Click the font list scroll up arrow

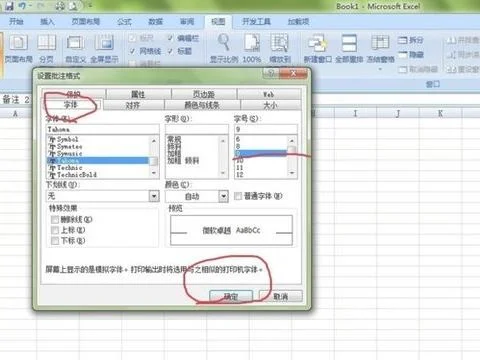154,141
